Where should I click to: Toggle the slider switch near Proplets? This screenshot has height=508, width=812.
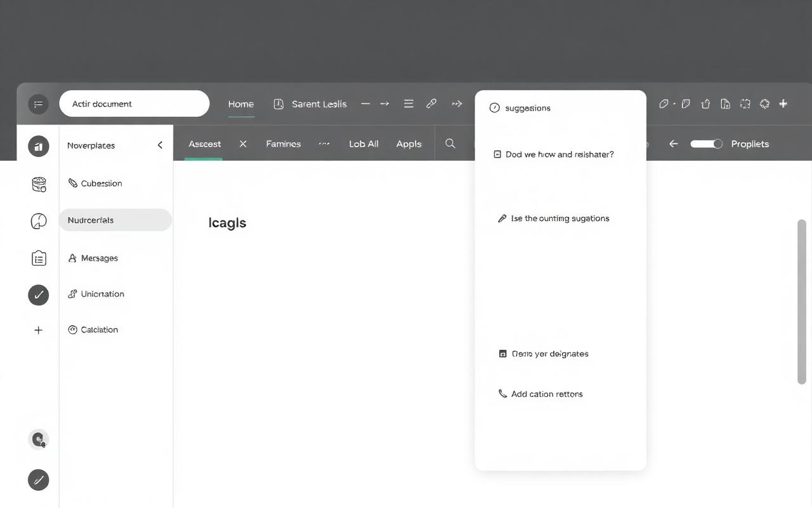tap(706, 144)
